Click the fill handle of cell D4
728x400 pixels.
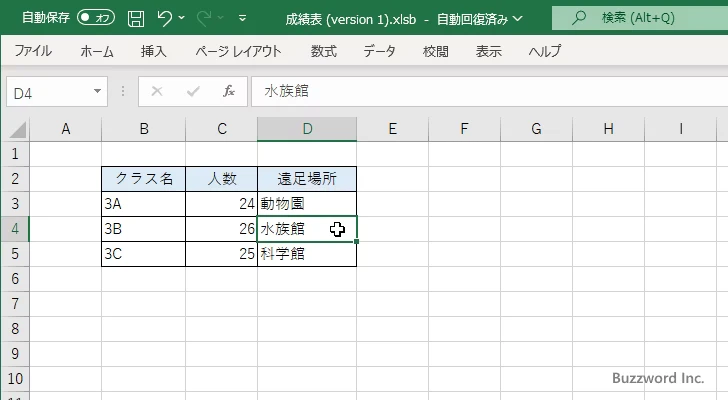(356, 241)
